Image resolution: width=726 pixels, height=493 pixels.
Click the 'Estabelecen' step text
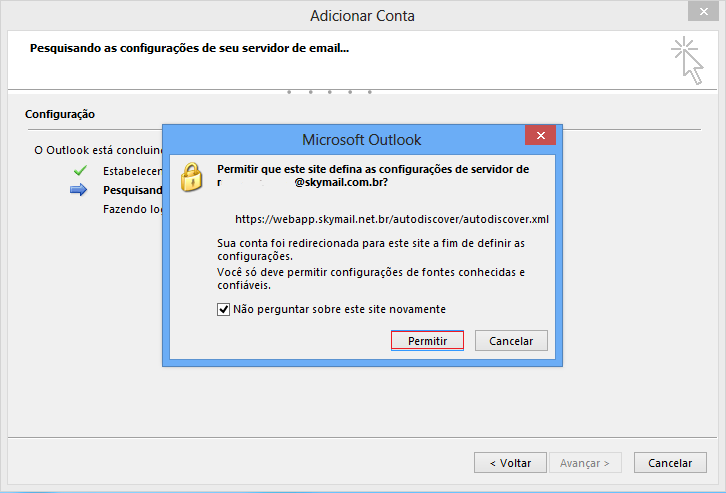click(133, 171)
